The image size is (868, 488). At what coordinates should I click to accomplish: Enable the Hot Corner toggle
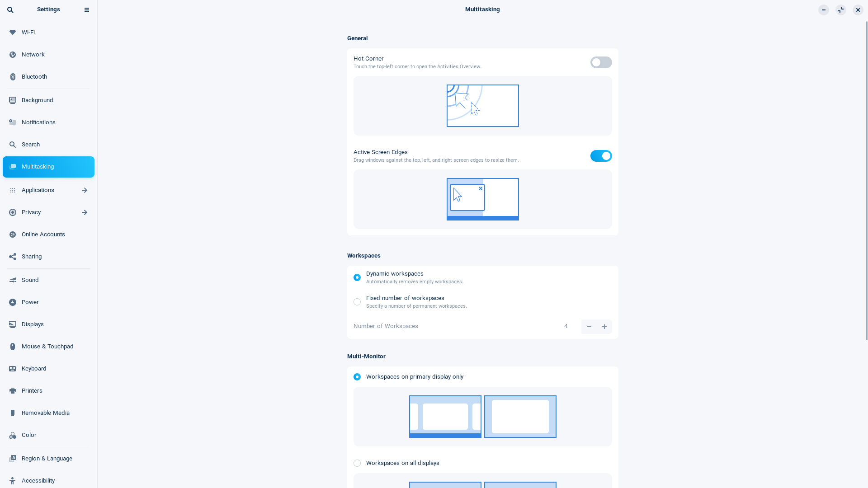pyautogui.click(x=601, y=62)
